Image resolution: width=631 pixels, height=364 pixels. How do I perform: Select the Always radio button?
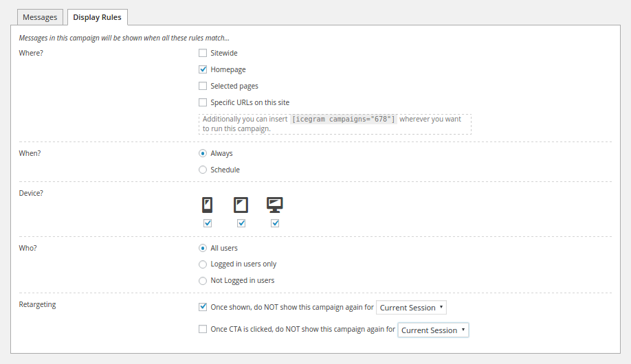[x=203, y=153]
